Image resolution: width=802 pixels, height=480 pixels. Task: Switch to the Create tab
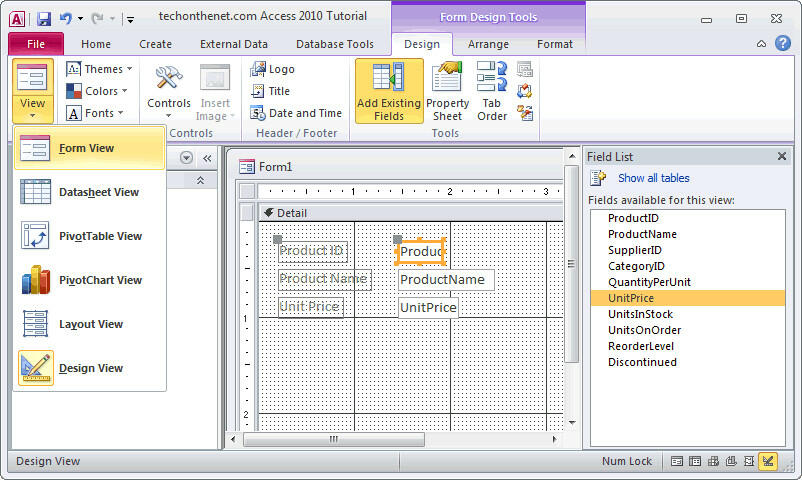pyautogui.click(x=155, y=44)
